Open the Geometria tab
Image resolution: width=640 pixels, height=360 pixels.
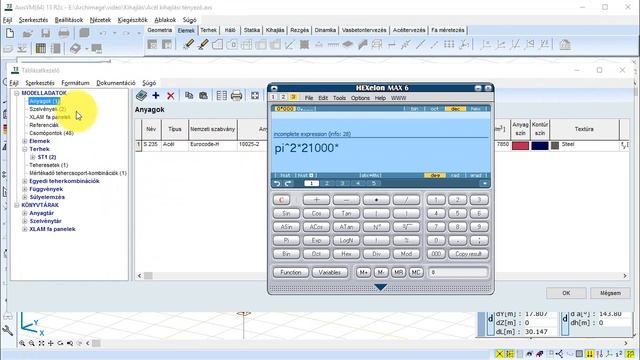pos(159,30)
